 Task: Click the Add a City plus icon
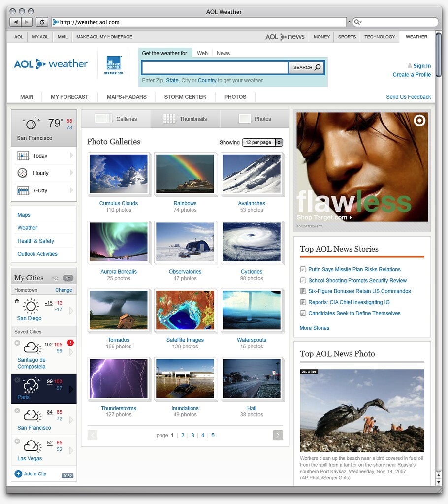[18, 474]
